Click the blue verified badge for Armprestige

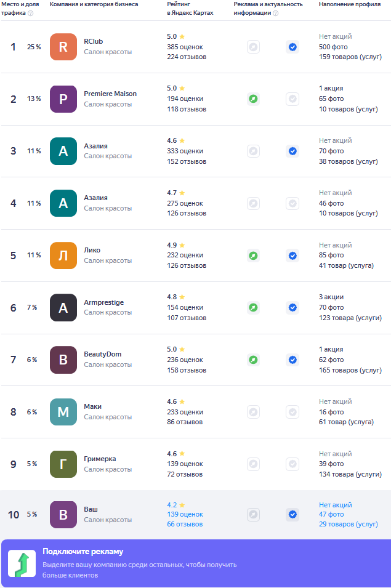coord(292,308)
